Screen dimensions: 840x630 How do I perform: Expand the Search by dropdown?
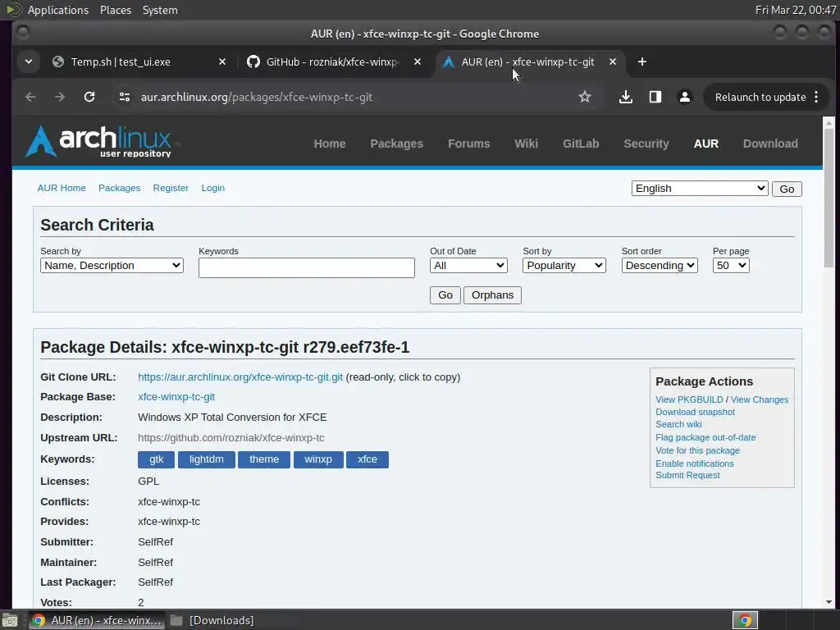112,266
